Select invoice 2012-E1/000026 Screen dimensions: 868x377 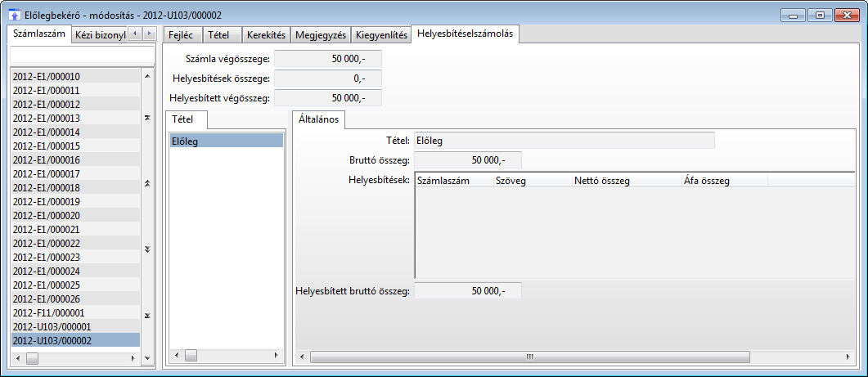tap(75, 298)
